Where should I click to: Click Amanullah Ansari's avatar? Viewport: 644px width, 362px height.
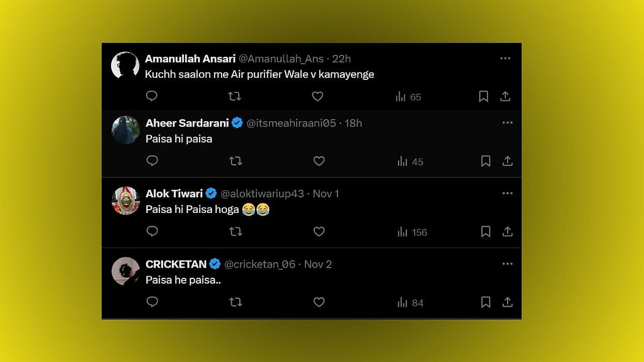tap(125, 65)
